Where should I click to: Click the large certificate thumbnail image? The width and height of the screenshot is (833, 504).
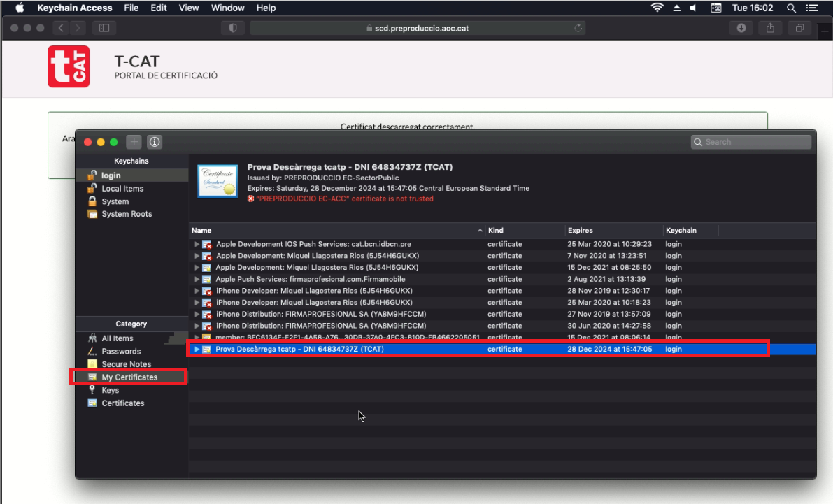[217, 181]
